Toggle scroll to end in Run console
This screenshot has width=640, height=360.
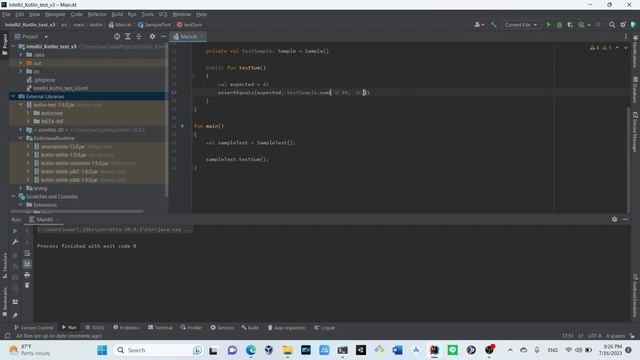point(27,264)
